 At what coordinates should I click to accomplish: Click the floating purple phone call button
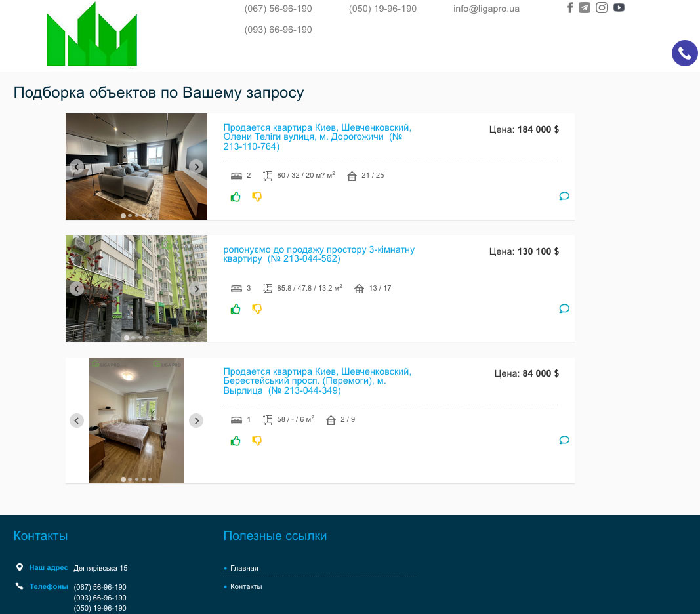[x=684, y=53]
